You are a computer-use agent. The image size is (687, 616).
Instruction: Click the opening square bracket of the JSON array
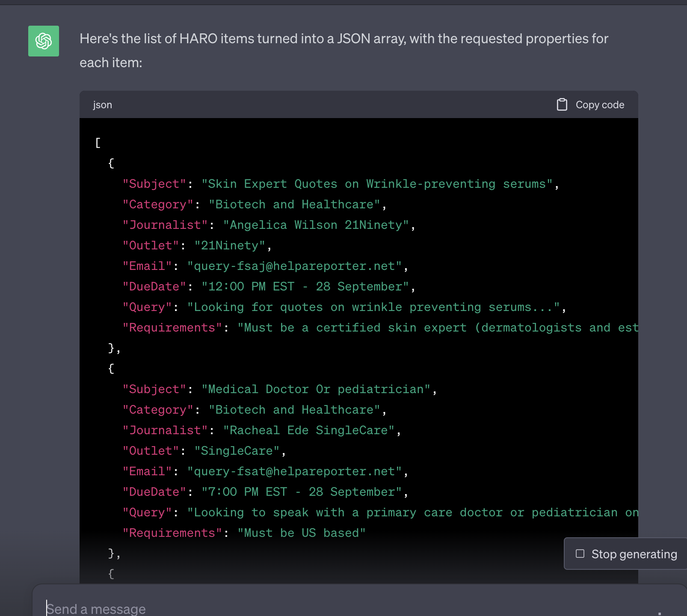click(98, 142)
